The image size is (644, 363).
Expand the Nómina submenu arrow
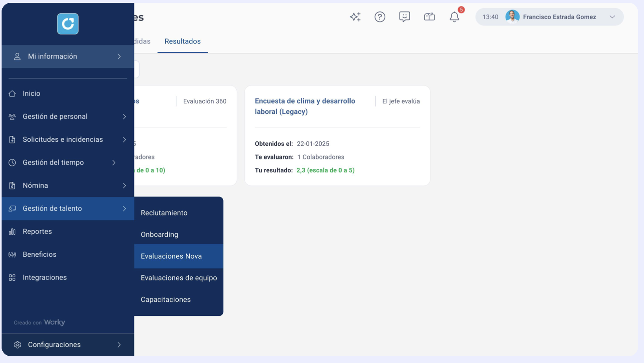[124, 185]
